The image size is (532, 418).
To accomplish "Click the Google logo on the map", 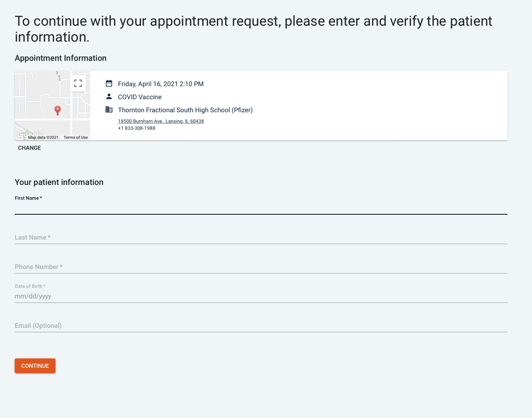I will pos(22,134).
